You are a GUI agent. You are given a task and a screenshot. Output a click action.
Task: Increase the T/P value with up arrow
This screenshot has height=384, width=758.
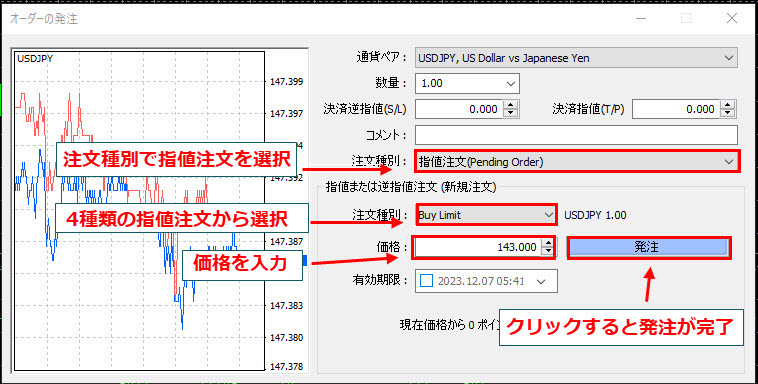[728, 105]
